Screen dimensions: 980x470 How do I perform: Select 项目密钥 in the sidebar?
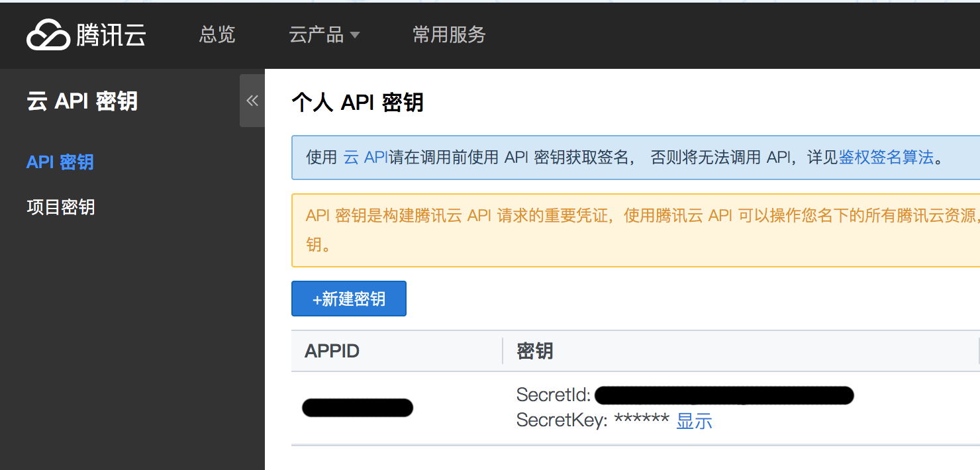click(61, 207)
